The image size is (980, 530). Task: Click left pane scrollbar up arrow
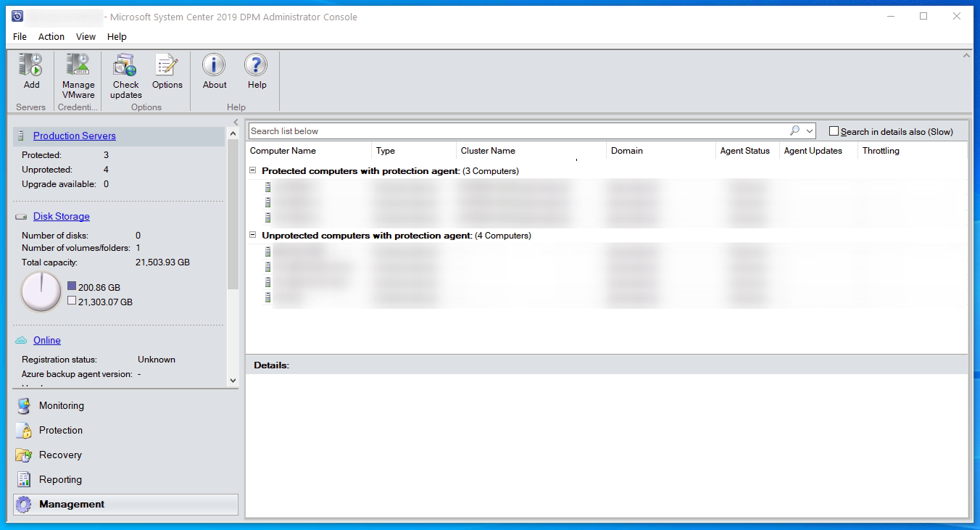tap(233, 133)
